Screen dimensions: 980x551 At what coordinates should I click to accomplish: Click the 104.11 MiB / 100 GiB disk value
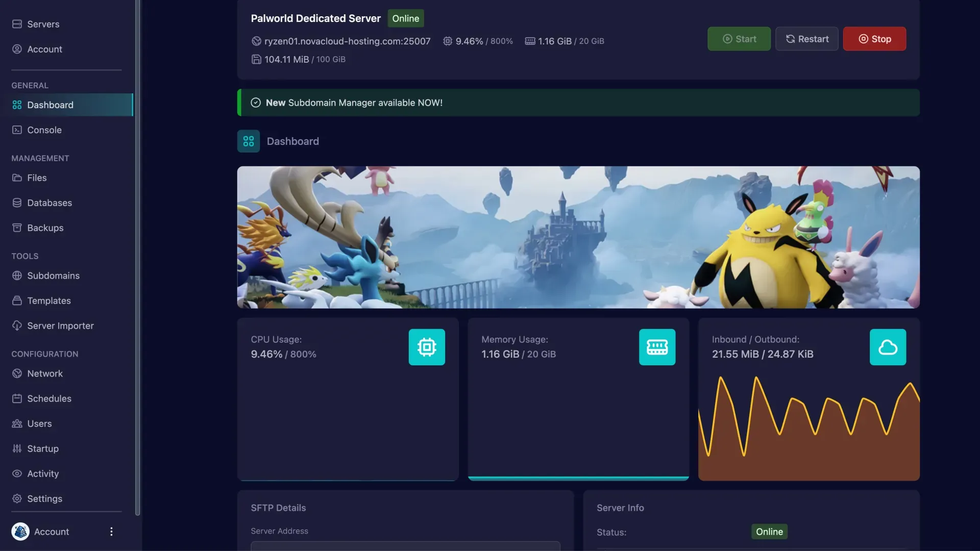pos(305,59)
